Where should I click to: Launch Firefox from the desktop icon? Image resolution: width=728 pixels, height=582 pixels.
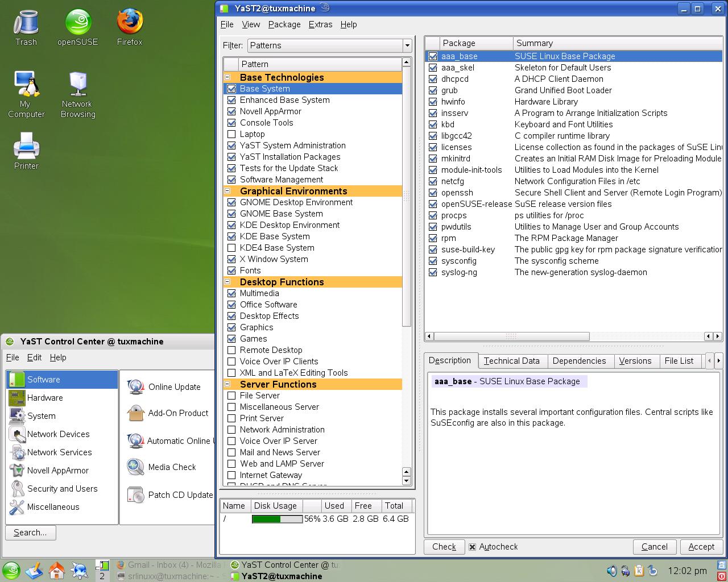[x=130, y=27]
